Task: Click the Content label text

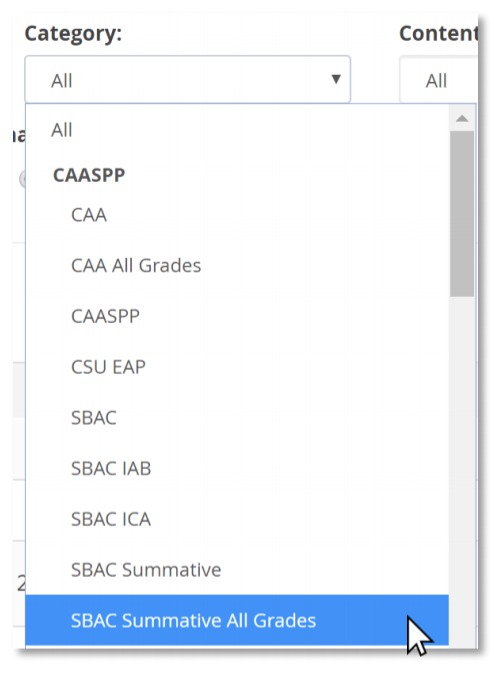Action: point(438,33)
